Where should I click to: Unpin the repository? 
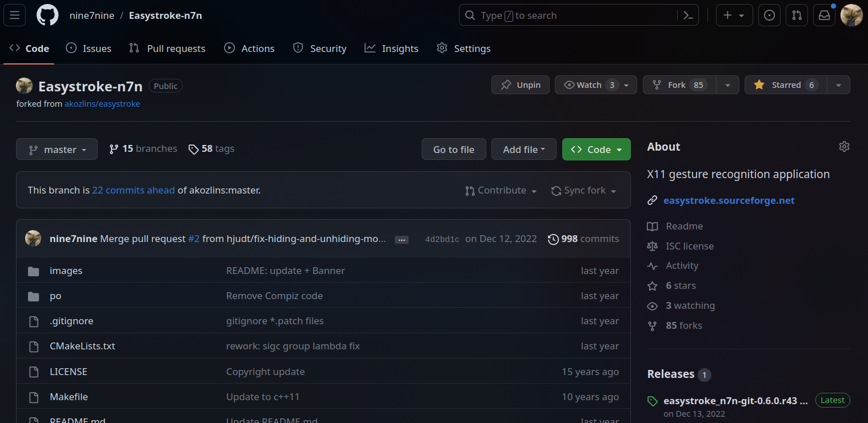click(520, 85)
